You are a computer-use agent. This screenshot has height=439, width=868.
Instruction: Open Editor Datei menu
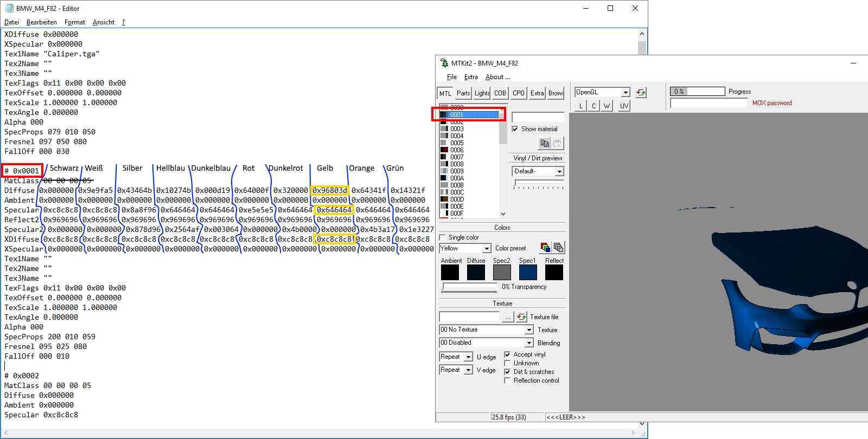pyautogui.click(x=11, y=22)
